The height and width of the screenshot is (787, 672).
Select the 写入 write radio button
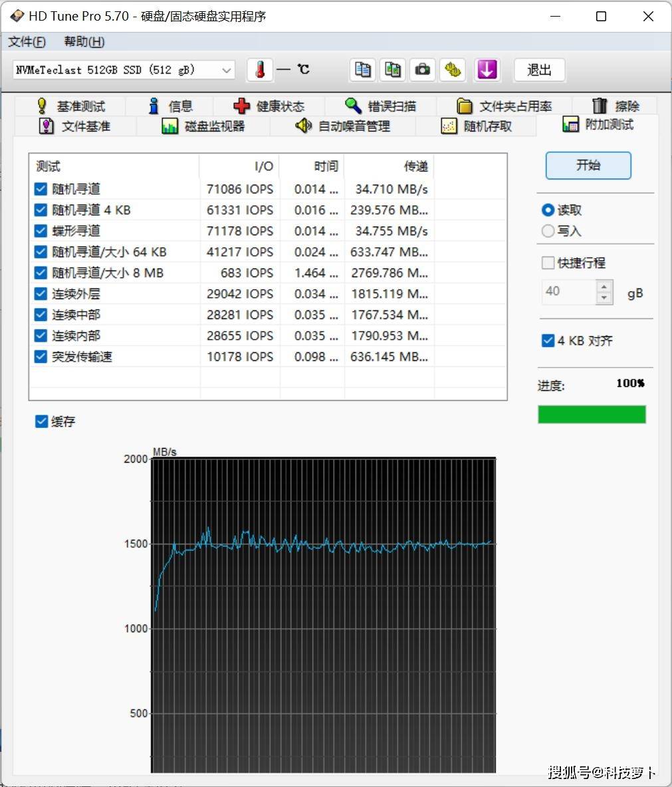coord(548,231)
